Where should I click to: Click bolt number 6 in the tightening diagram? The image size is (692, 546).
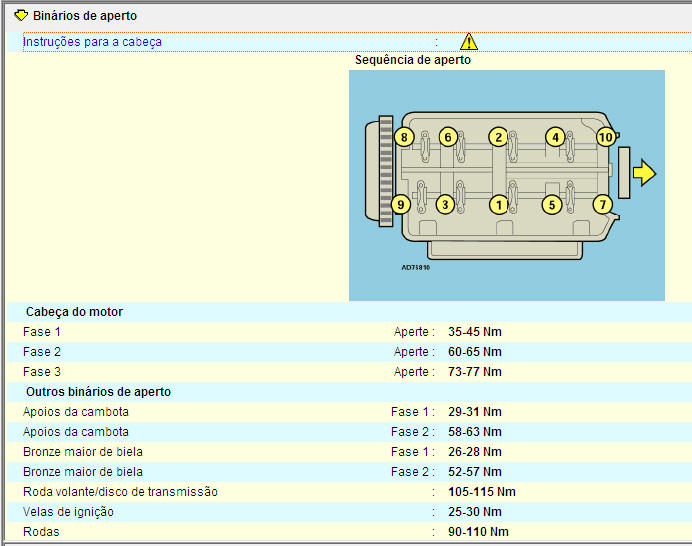coord(448,137)
